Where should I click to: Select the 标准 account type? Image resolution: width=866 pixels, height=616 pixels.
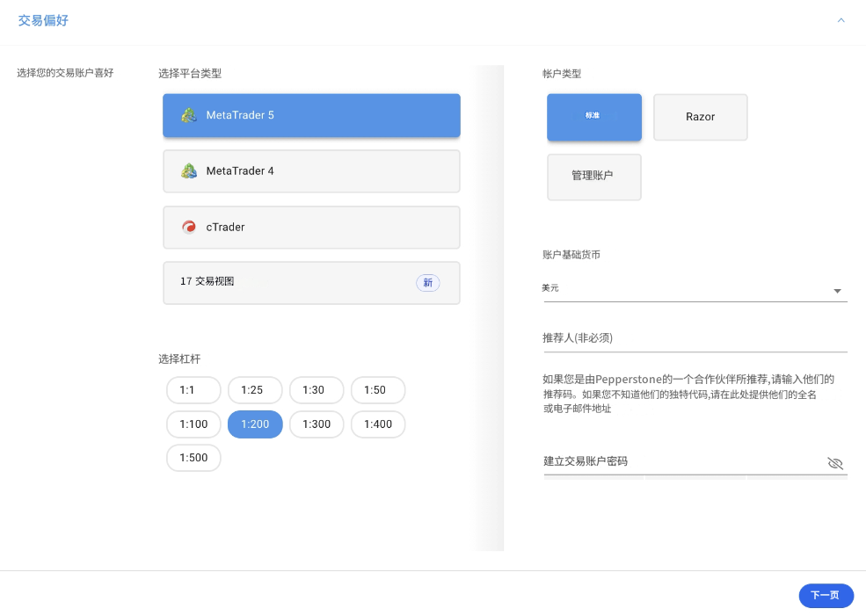tap(594, 117)
